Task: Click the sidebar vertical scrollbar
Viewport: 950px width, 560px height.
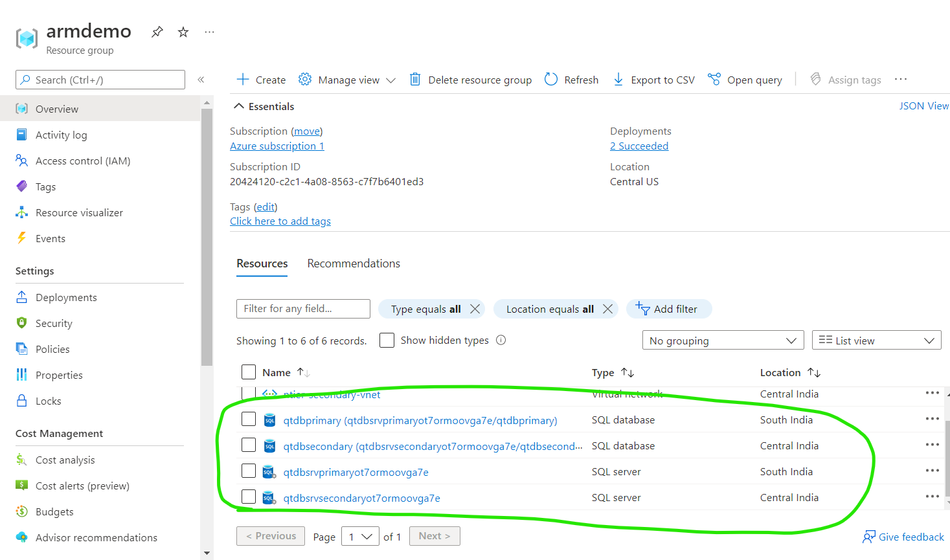Action: pos(207,236)
